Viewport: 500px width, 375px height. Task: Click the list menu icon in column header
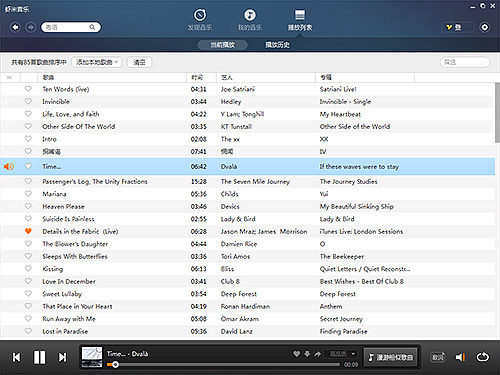click(x=9, y=77)
